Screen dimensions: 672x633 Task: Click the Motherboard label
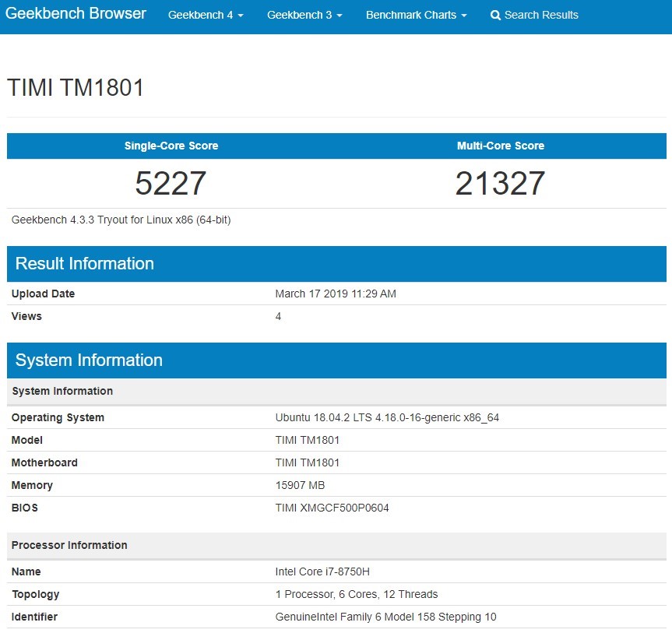[x=44, y=462]
